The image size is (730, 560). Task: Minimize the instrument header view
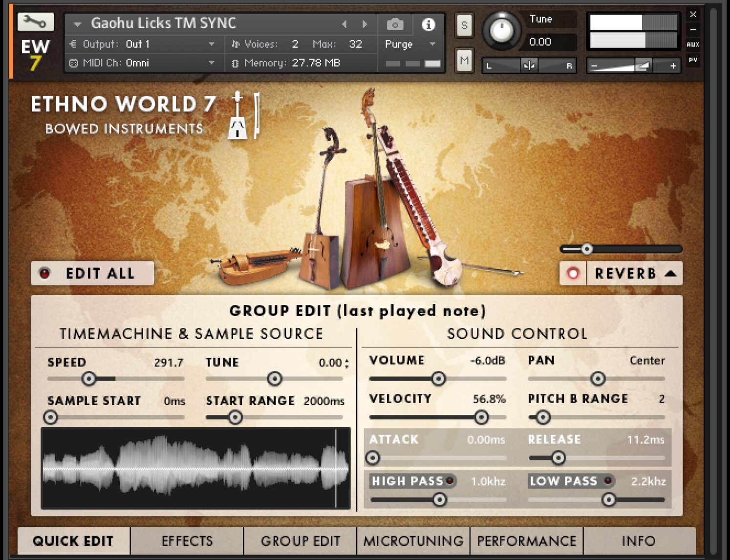tap(693, 29)
